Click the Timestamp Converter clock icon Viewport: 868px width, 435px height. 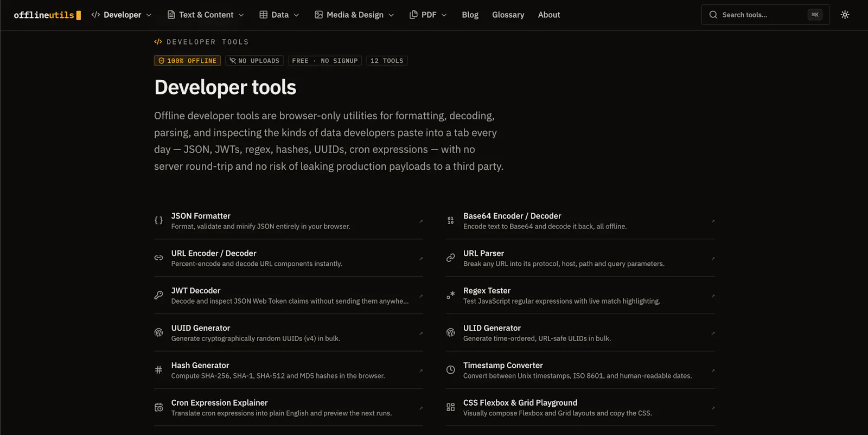pos(450,370)
